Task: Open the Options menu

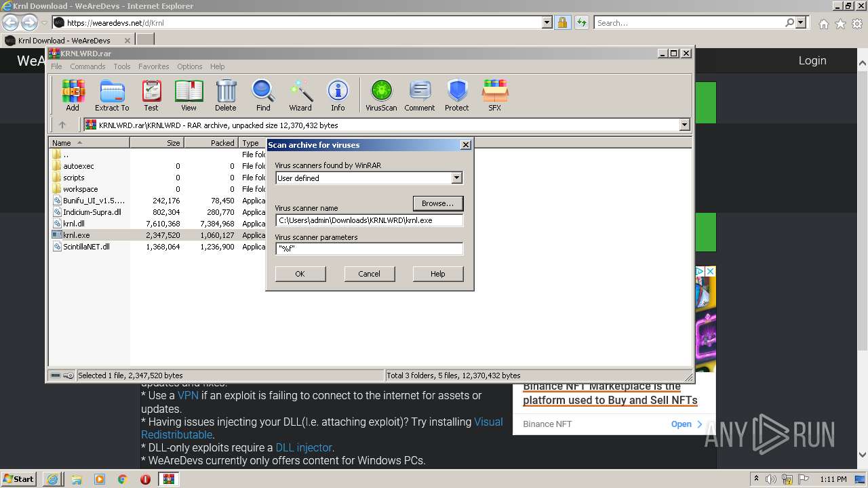Action: [190, 66]
